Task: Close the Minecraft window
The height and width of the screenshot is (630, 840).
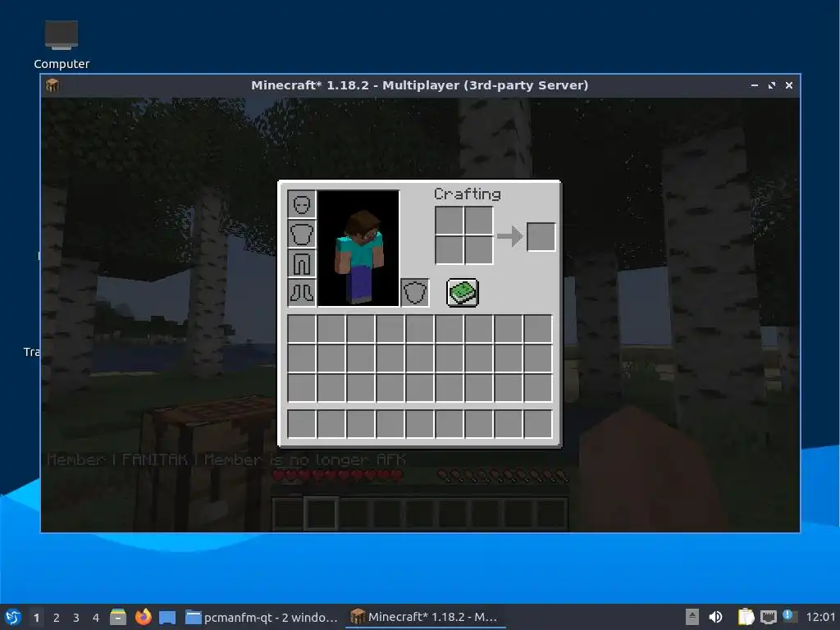Action: (789, 85)
